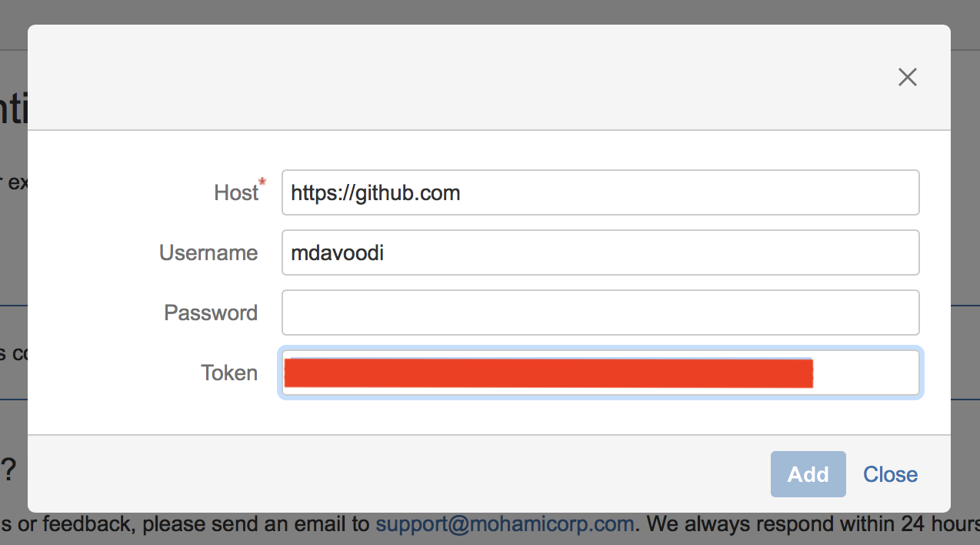
Task: Click the empty dialog header area
Action: (x=462, y=77)
